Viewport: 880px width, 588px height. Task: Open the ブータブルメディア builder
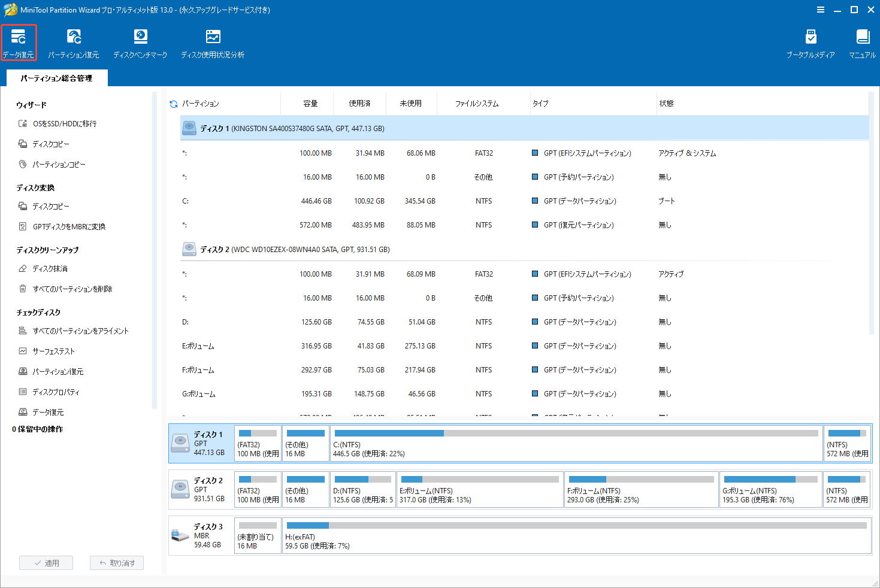[x=811, y=42]
